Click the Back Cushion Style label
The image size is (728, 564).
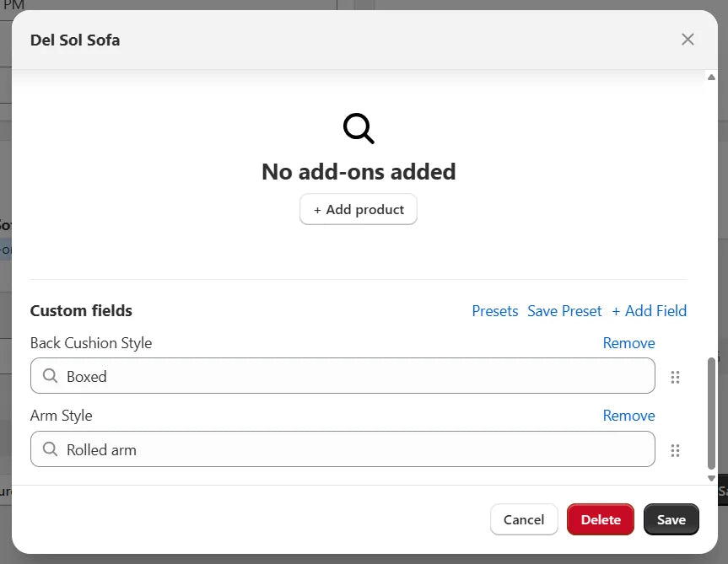(91, 343)
